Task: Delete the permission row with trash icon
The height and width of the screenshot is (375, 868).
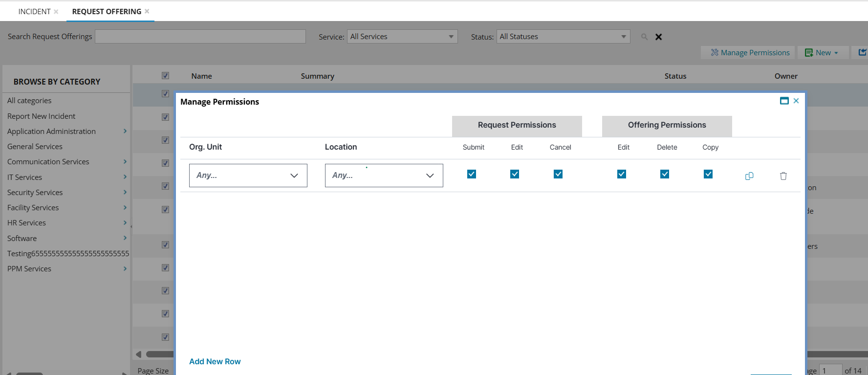Action: pos(783,176)
